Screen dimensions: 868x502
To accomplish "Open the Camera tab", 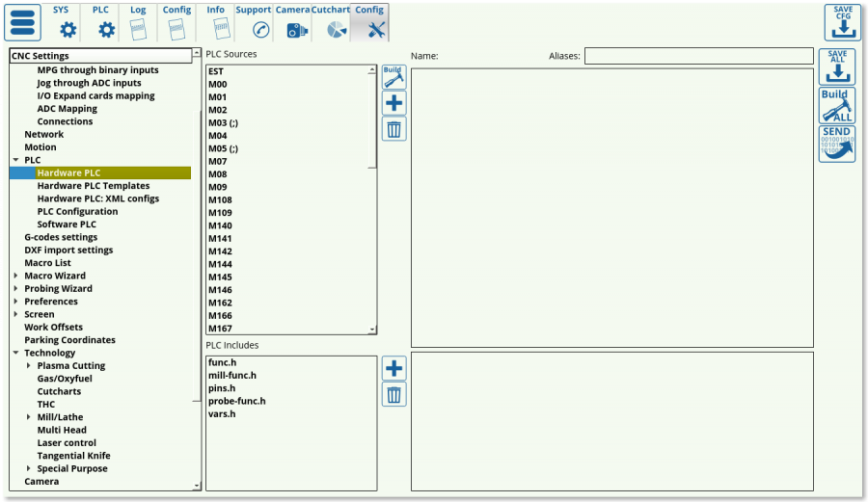I will pos(292,23).
